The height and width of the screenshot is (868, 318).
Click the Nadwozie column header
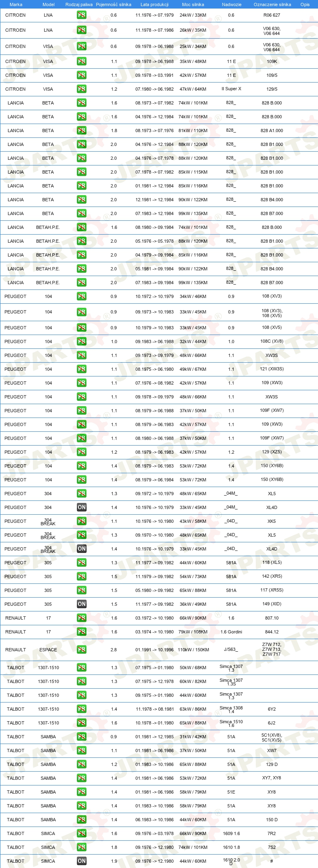(231, 4)
